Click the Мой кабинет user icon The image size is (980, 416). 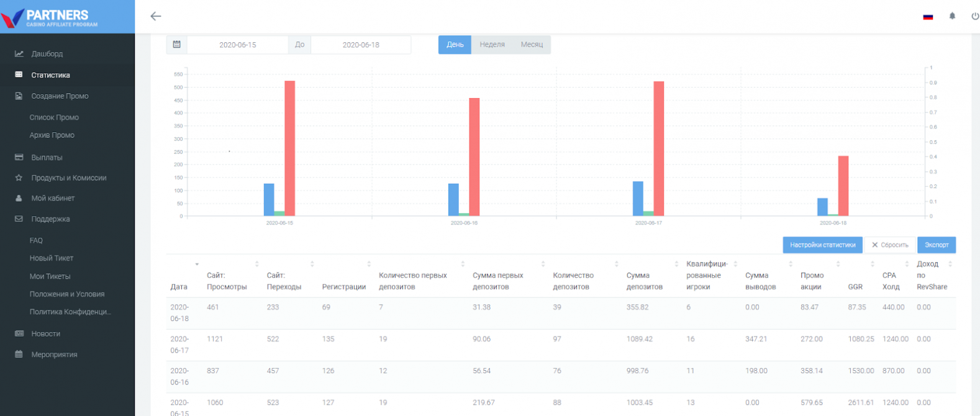click(19, 199)
